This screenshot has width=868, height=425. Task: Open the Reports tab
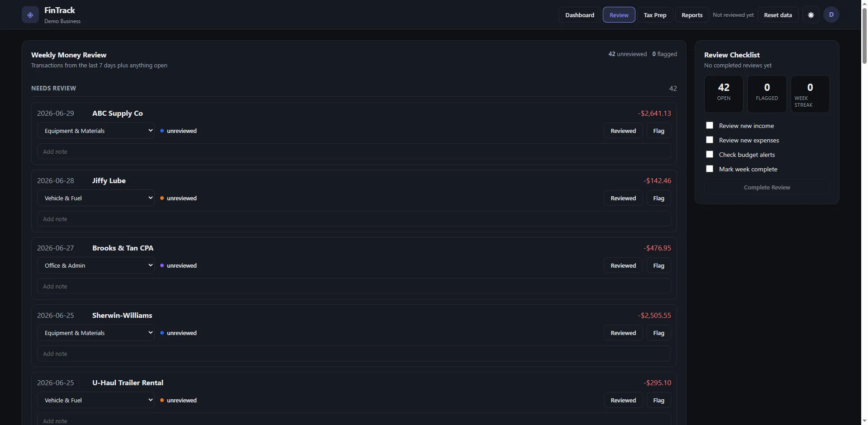click(692, 15)
